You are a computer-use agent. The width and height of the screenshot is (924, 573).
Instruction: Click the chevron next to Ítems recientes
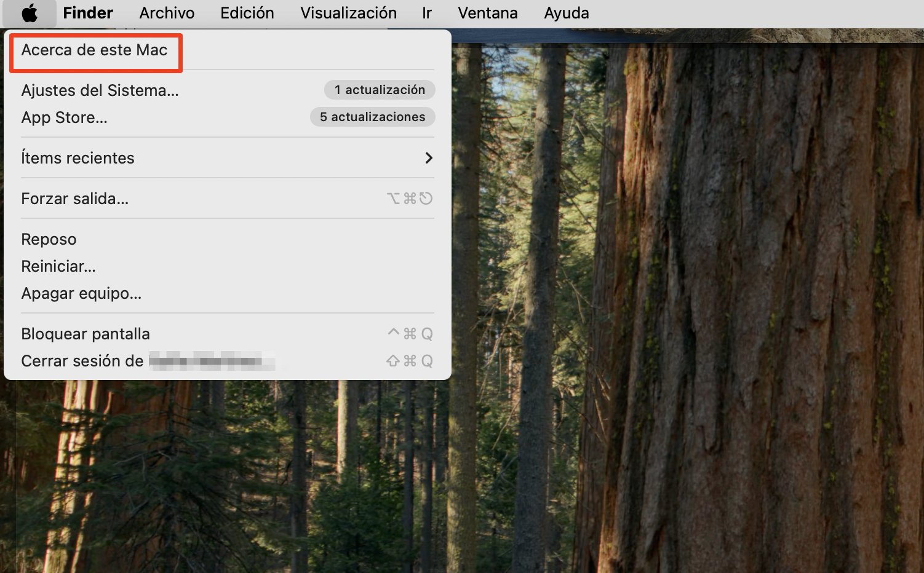[428, 157]
